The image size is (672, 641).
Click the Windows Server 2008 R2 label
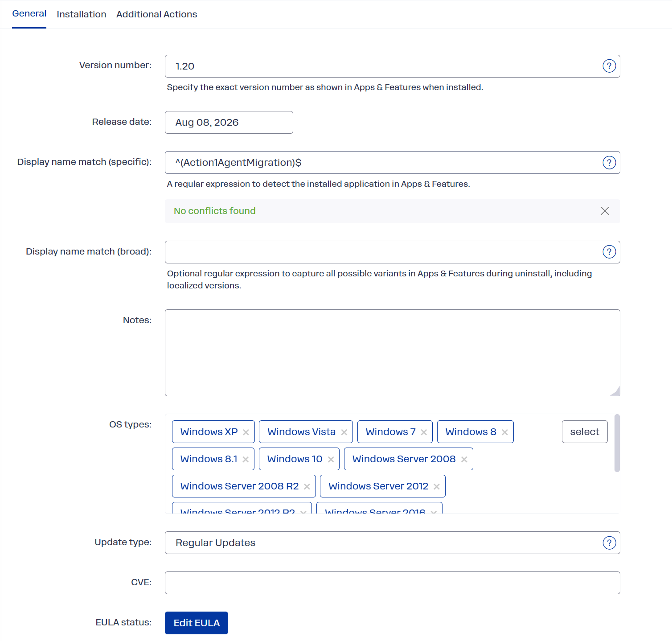[239, 486]
